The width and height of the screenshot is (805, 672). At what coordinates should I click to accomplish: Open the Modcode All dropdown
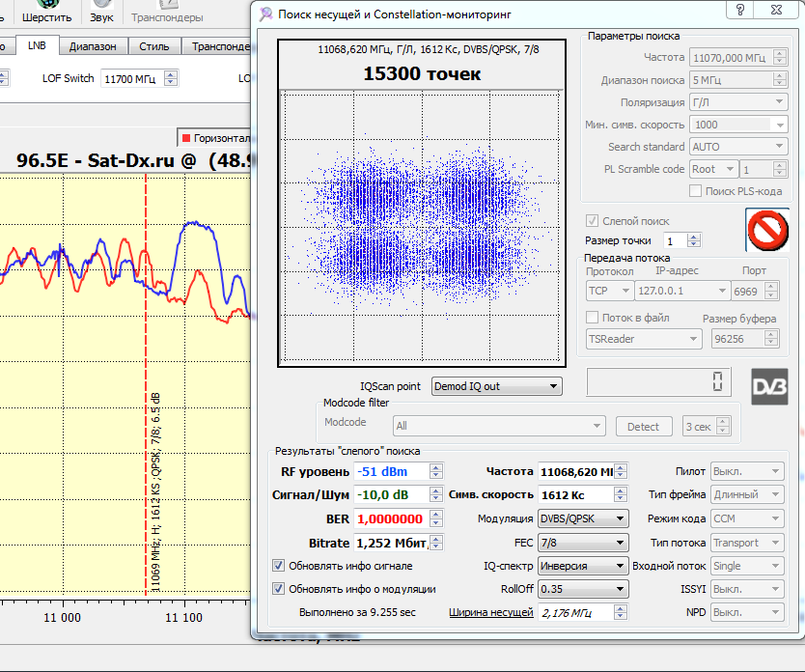tap(499, 426)
